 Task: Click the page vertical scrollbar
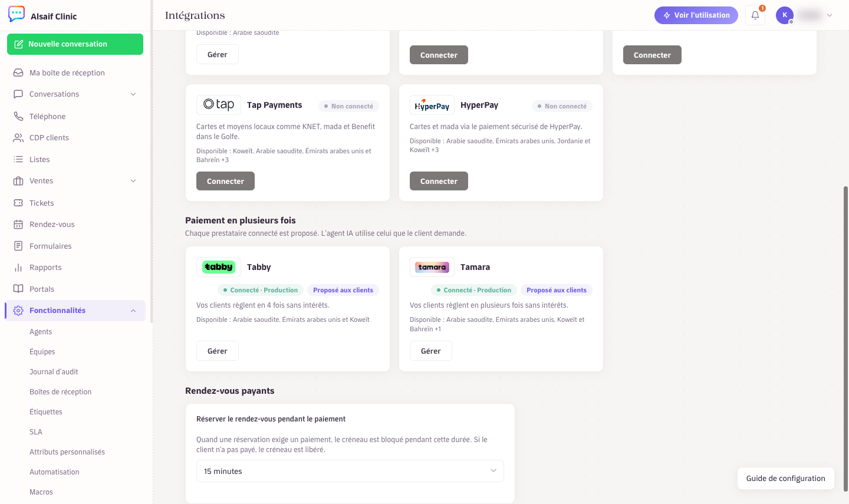point(845,339)
